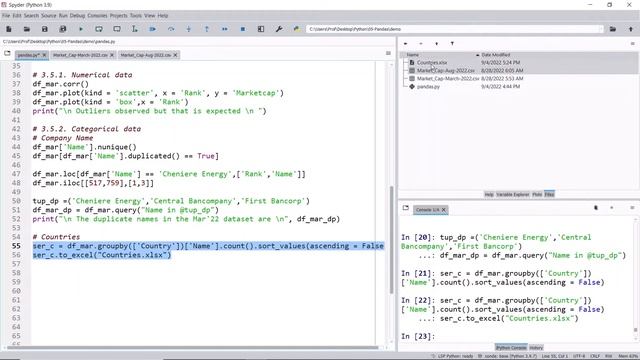
Task: Open the Edit menu
Action: (17, 16)
